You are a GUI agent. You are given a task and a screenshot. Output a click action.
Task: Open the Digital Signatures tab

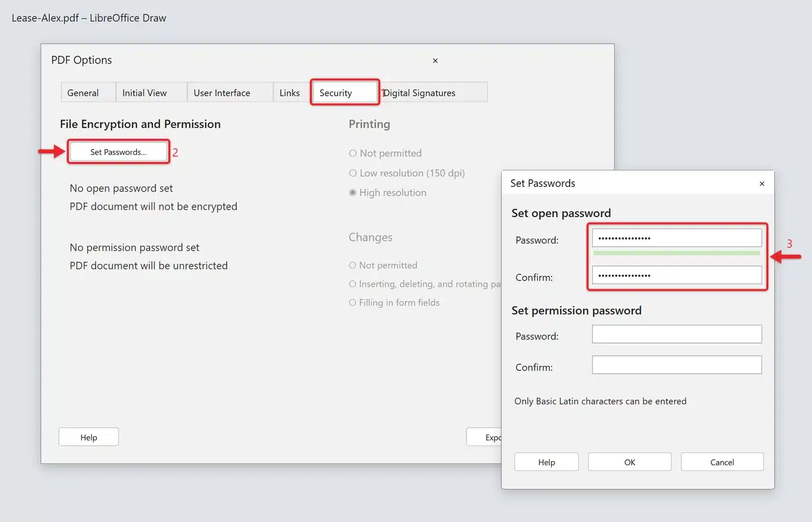434,93
